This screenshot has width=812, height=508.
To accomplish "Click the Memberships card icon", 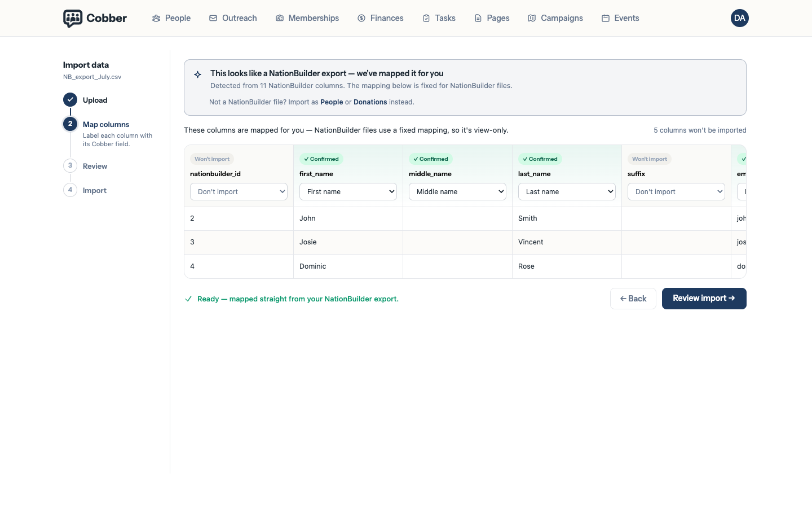I will click(280, 18).
